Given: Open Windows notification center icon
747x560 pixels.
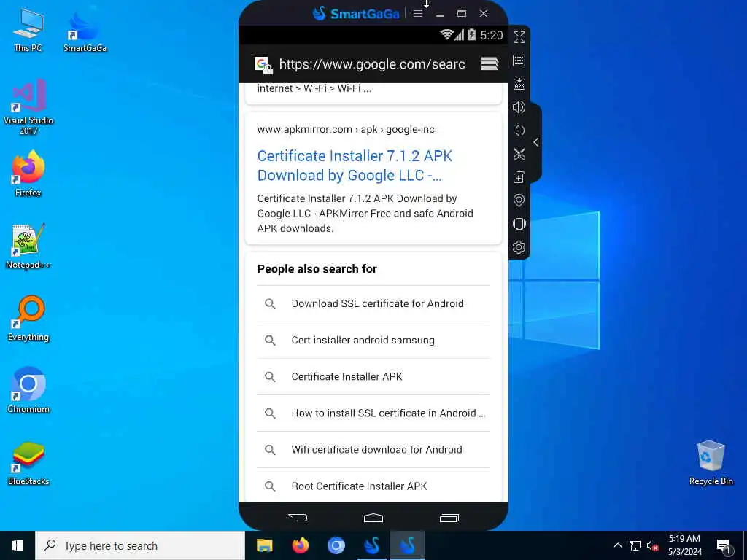Looking at the screenshot, I should pos(724,546).
